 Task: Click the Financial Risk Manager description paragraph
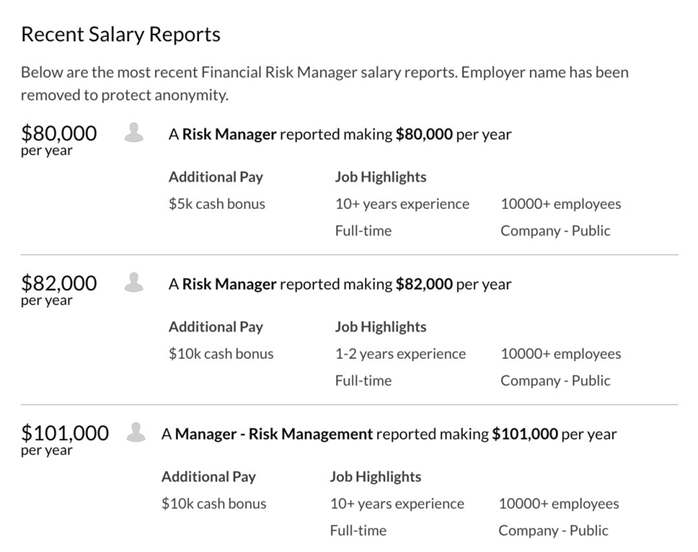(x=325, y=84)
